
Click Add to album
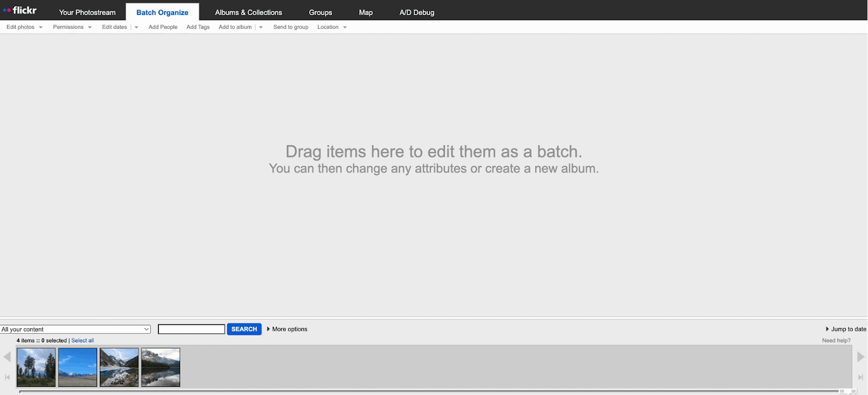235,27
